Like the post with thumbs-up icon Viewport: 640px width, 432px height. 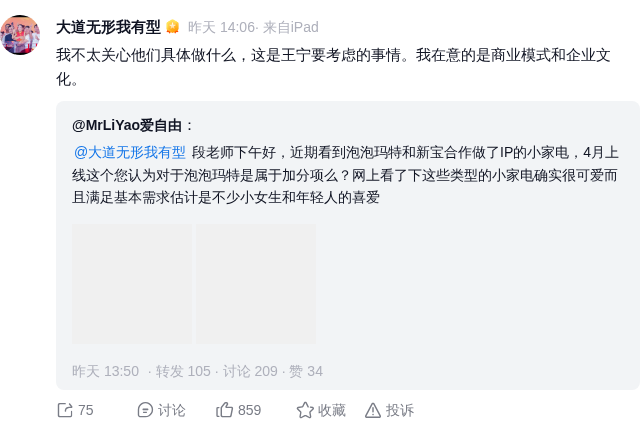[x=224, y=410]
